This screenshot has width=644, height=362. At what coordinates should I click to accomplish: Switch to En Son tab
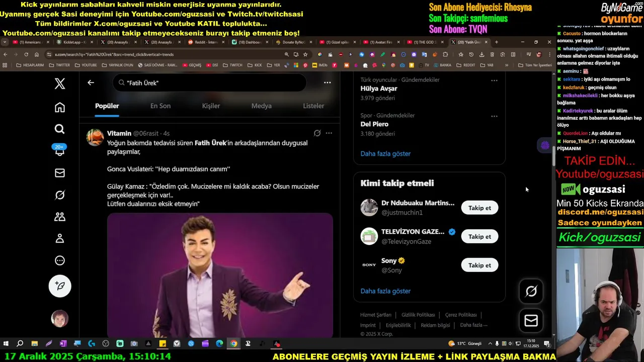tap(160, 106)
